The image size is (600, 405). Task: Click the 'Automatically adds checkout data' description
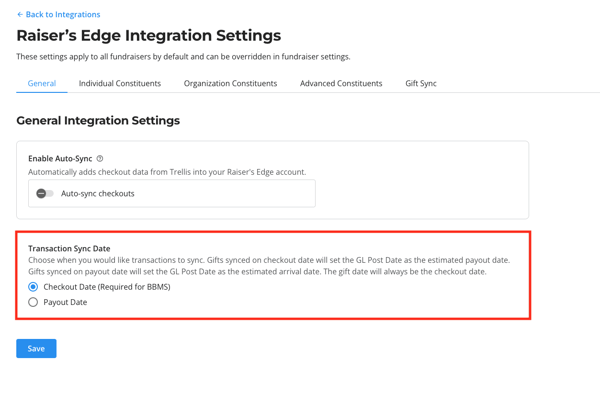167,172
